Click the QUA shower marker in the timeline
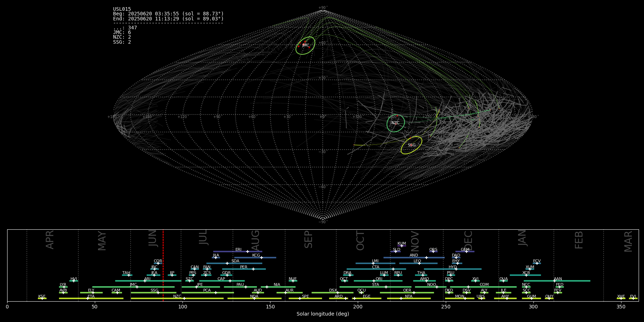Viewport: 644px width, 322px height. [503, 281]
